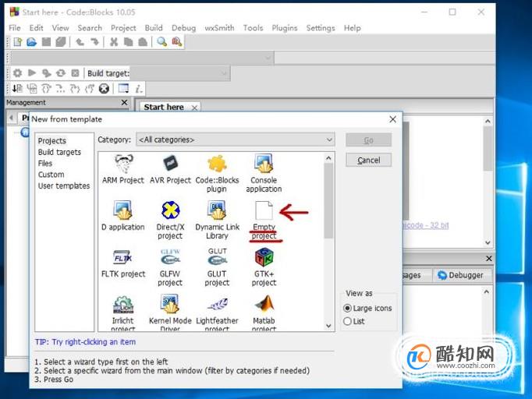Click the New file toolbar icon
The height and width of the screenshot is (399, 532).
[18, 42]
